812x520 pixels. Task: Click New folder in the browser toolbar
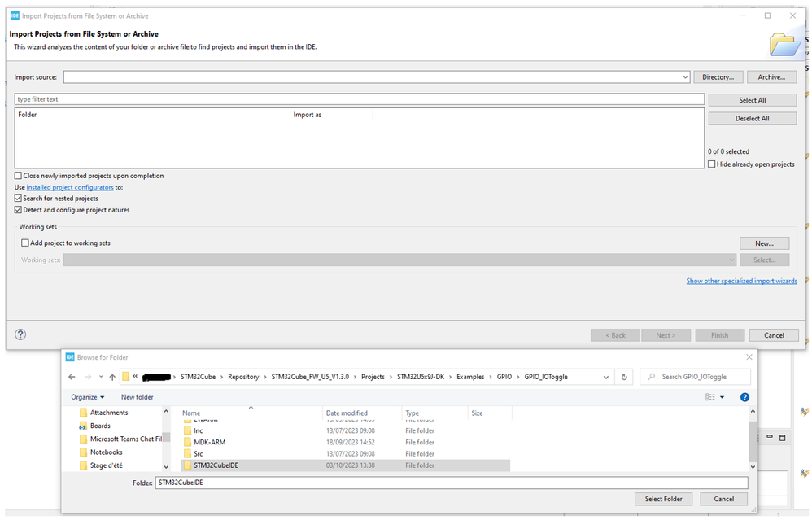(138, 397)
